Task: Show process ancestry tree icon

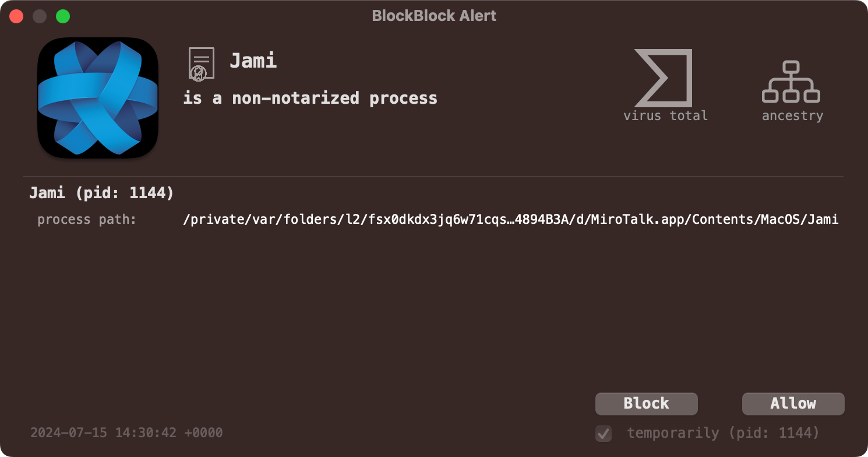Action: [791, 82]
